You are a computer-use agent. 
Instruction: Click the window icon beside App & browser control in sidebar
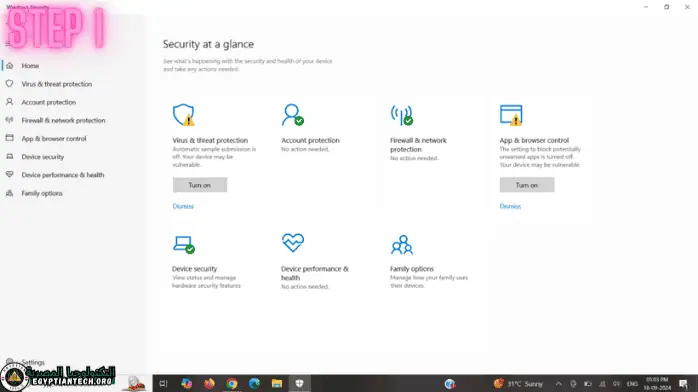(x=9, y=138)
